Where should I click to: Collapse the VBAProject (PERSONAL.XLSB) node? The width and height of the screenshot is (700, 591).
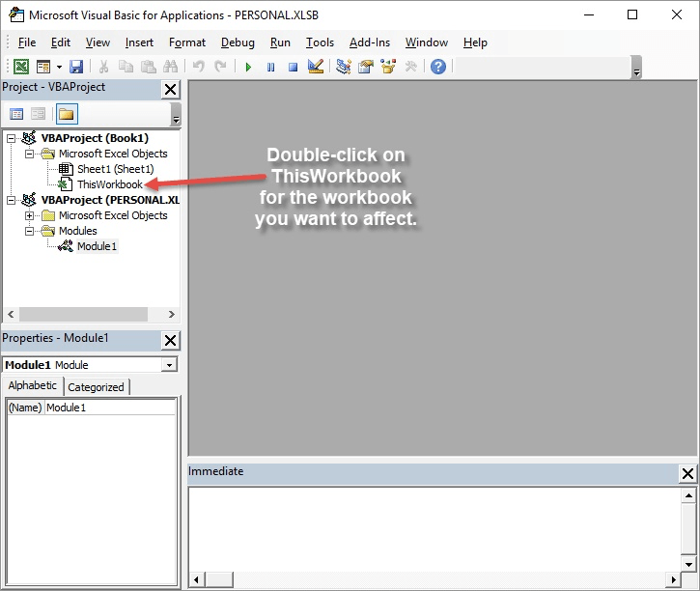[x=12, y=200]
